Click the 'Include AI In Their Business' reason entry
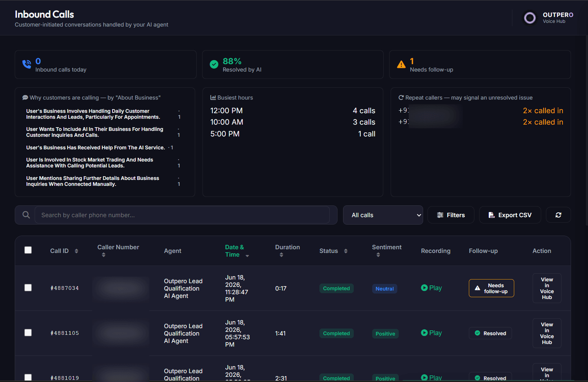588x382 pixels. [x=103, y=132]
